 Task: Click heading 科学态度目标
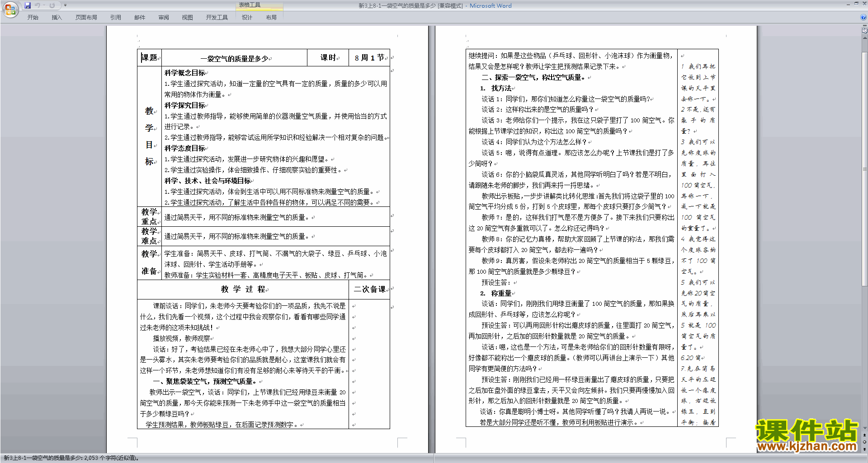(x=184, y=148)
